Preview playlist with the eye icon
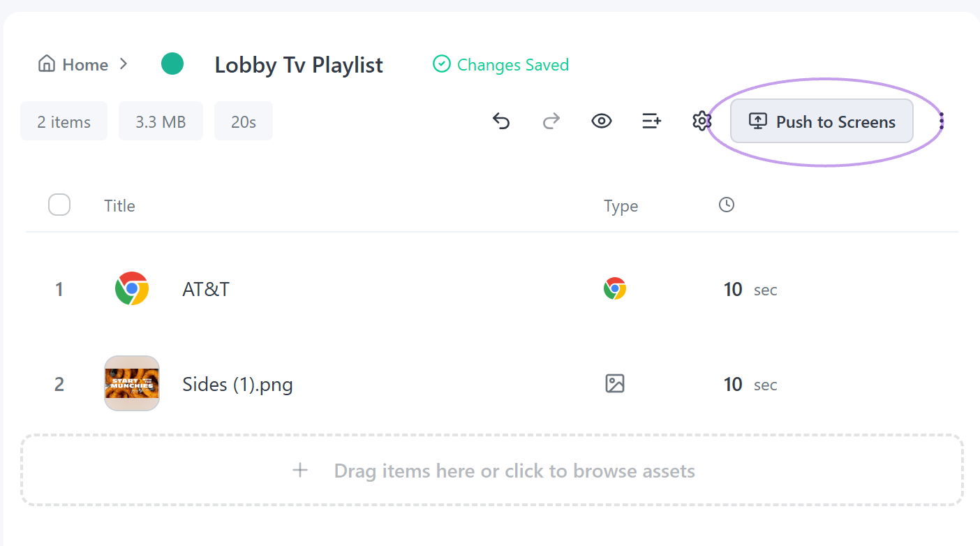 point(602,121)
